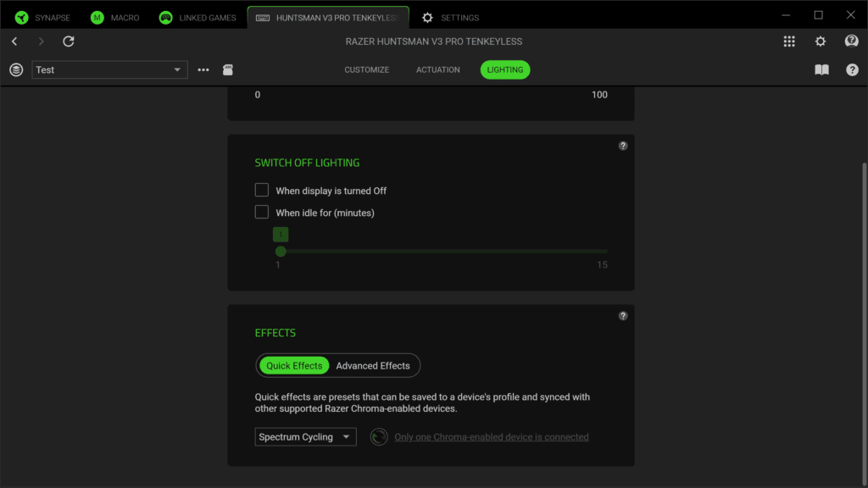
Task: Open the profile layers icon beside Test
Action: 16,69
